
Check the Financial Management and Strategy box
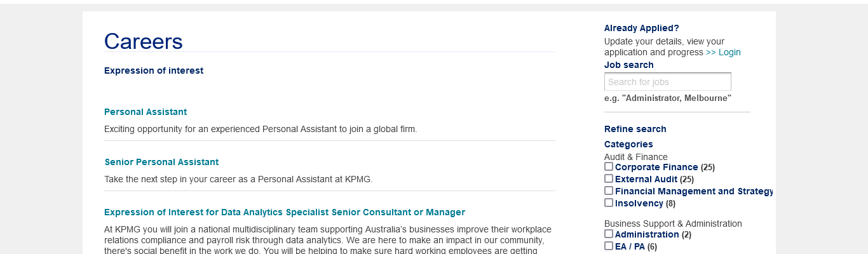click(609, 190)
